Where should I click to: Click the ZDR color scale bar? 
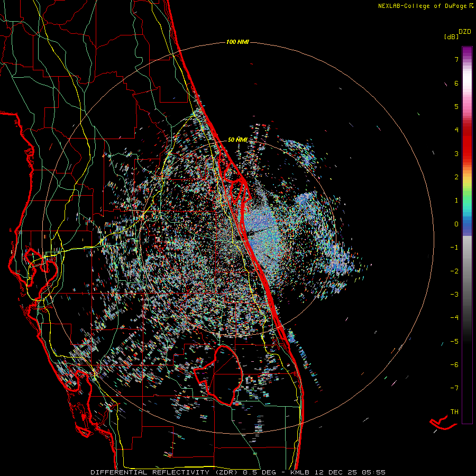467,235
